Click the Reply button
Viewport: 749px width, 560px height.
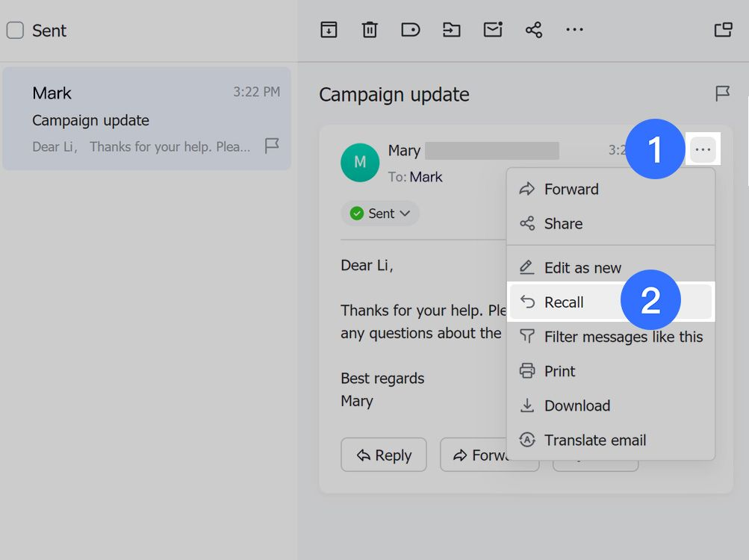[x=384, y=455]
